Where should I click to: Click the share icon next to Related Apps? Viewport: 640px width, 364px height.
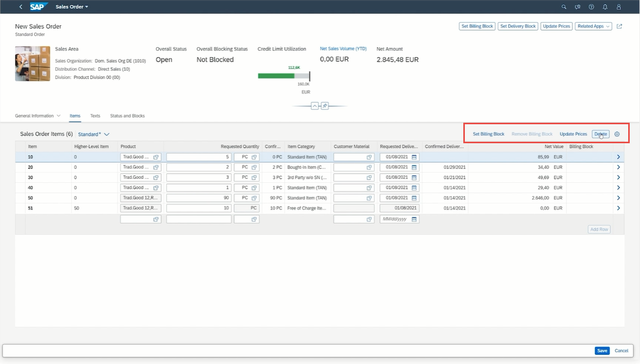(619, 26)
